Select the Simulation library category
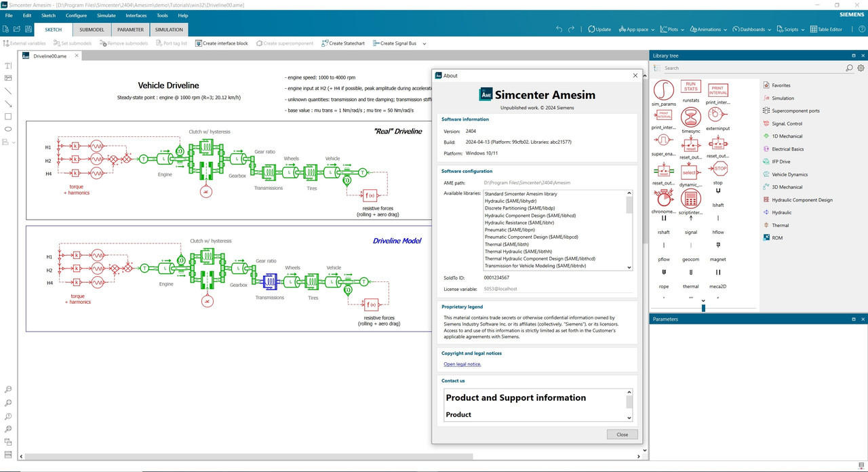This screenshot has width=868, height=472. (783, 98)
